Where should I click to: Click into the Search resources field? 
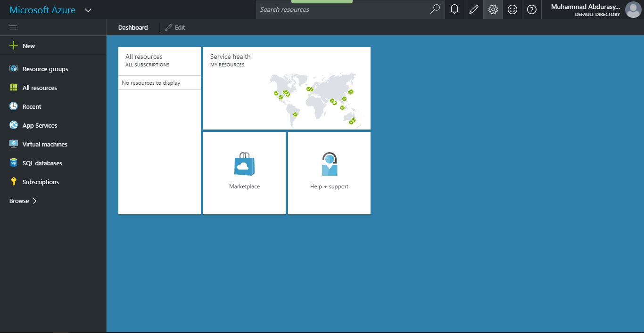click(343, 9)
